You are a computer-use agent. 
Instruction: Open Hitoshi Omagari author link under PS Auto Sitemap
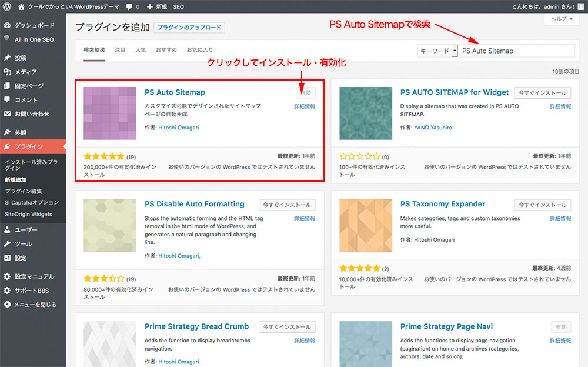pyautogui.click(x=179, y=128)
